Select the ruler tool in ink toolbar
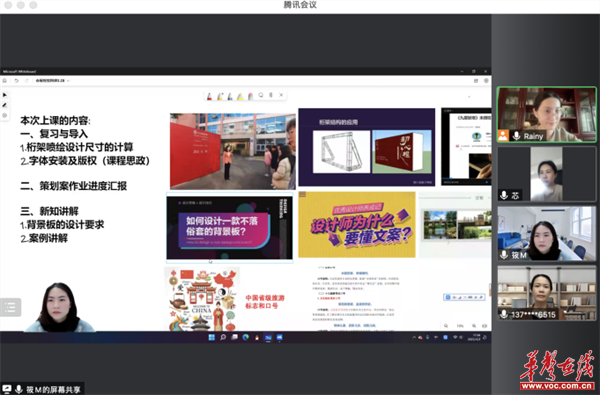 point(271,95)
